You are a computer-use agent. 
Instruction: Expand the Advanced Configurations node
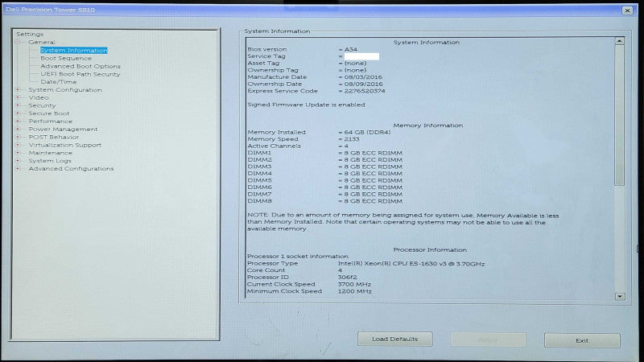point(18,168)
